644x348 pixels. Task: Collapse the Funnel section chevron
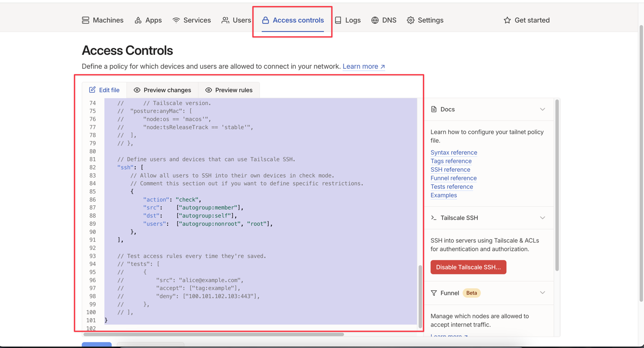coord(542,293)
